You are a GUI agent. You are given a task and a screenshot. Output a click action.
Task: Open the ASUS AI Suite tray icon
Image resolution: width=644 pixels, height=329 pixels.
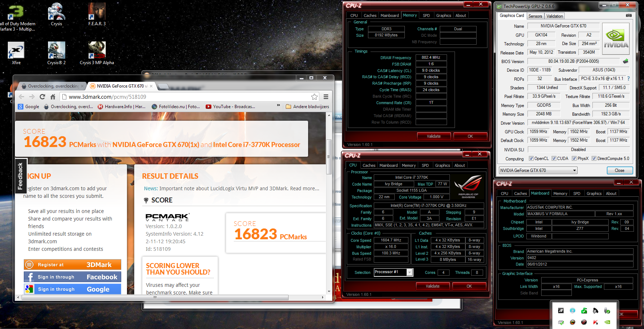tap(561, 310)
